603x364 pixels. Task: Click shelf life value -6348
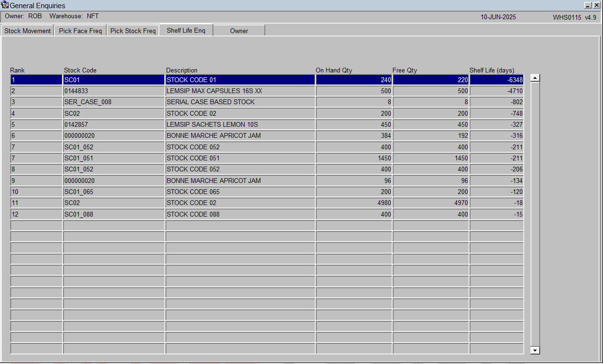(497, 80)
